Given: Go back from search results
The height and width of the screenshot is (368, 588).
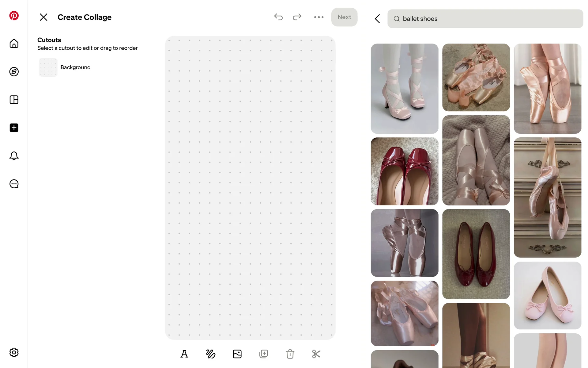Looking at the screenshot, I should tap(377, 19).
